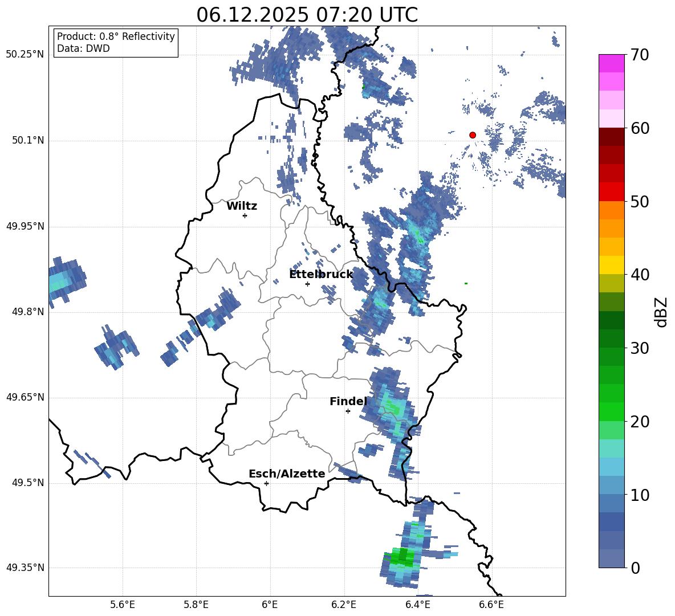Click the title '06.12.2025 07:20 UTC'
The image size is (675, 616).
[307, 15]
